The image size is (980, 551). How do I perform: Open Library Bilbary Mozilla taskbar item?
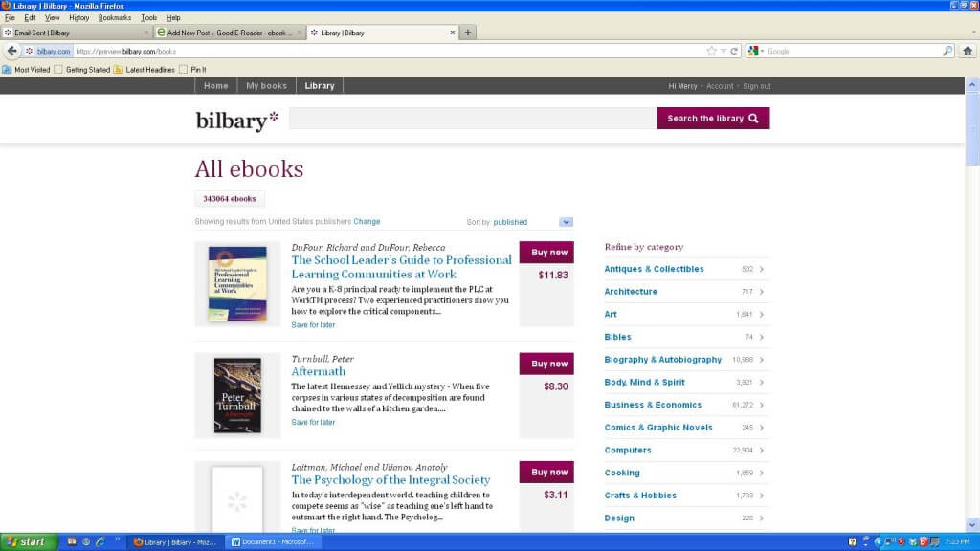click(x=175, y=542)
